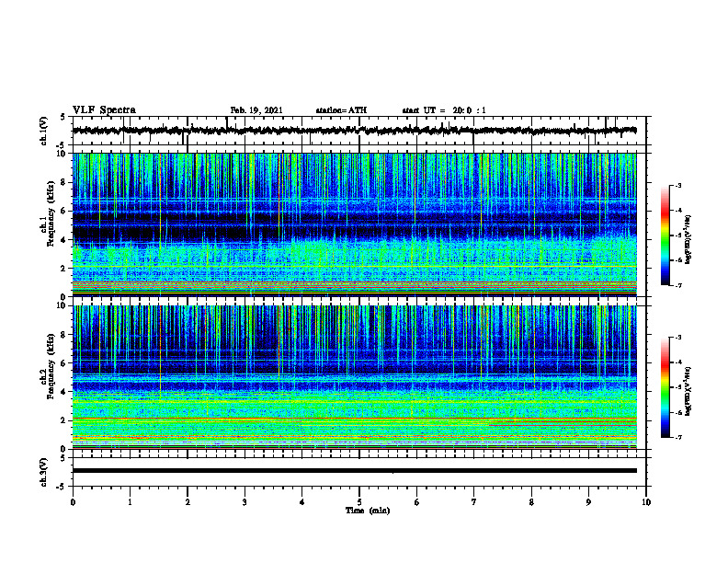Image resolution: width=728 pixels, height=563 pixels.
Task: Click the "VLF Spectra" plot title
Action: (x=104, y=110)
